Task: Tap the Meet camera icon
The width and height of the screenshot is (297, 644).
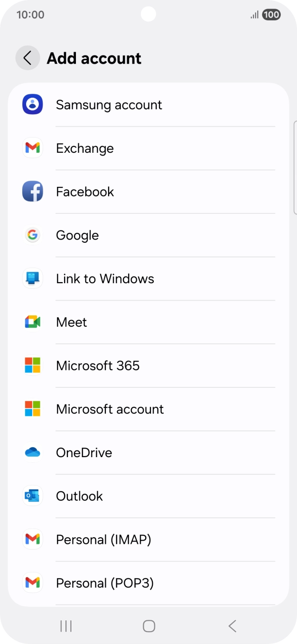Action: tap(33, 322)
